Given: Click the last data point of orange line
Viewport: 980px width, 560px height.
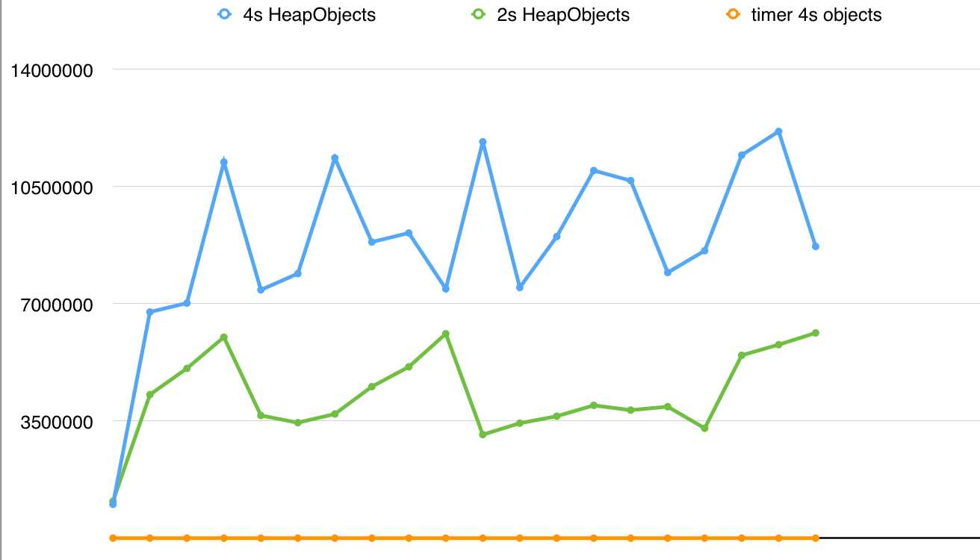Looking at the screenshot, I should (x=816, y=538).
